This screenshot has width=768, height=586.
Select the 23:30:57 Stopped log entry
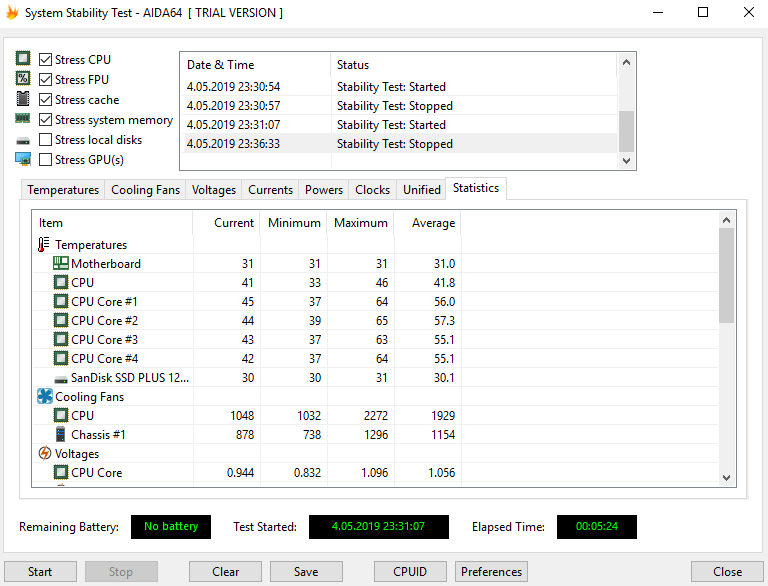(x=399, y=106)
